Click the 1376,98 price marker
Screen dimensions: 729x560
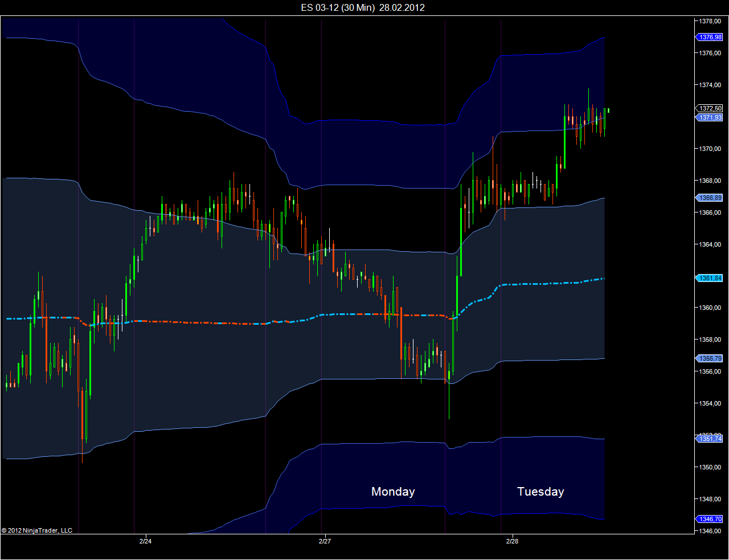[x=710, y=37]
